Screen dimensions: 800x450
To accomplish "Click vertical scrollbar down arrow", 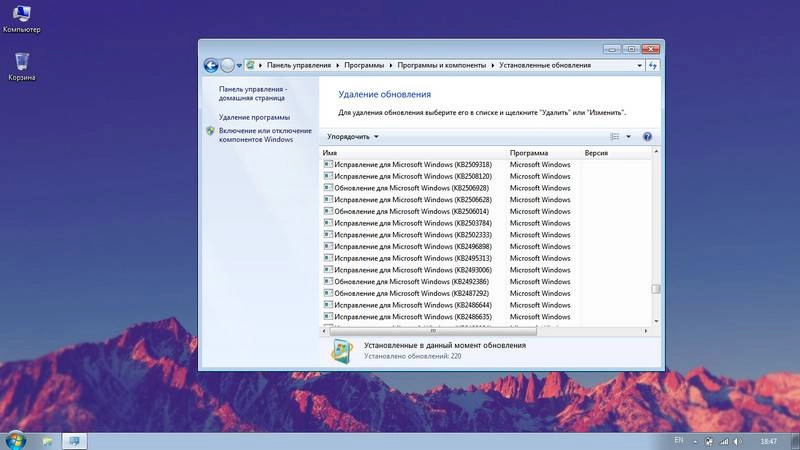I will pos(656,321).
